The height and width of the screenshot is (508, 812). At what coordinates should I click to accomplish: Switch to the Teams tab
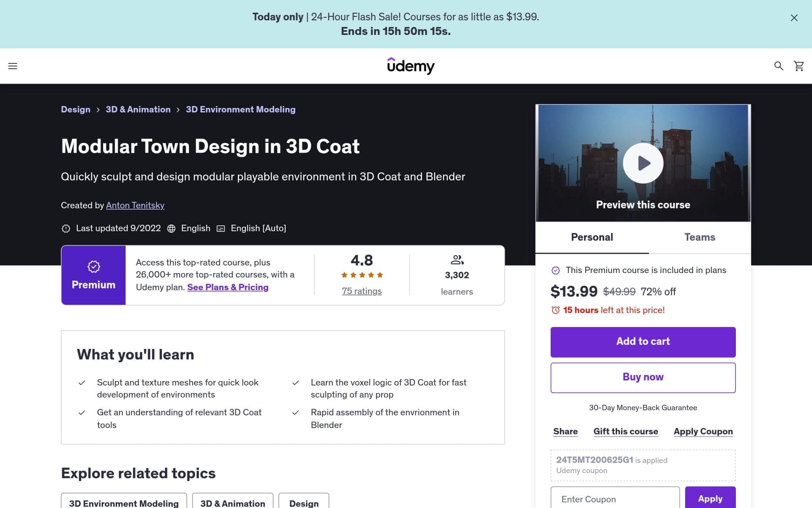(700, 237)
